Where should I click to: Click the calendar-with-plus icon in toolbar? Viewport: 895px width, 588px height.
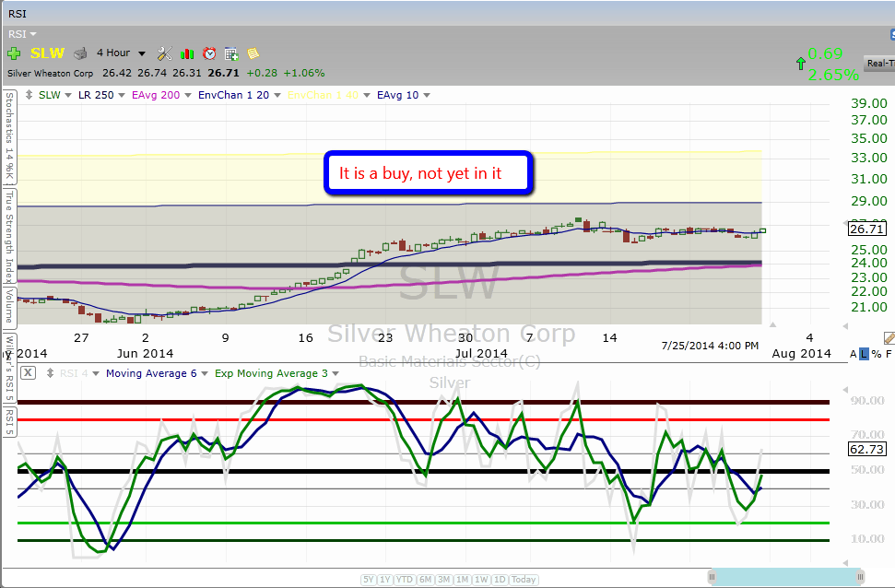[x=231, y=53]
